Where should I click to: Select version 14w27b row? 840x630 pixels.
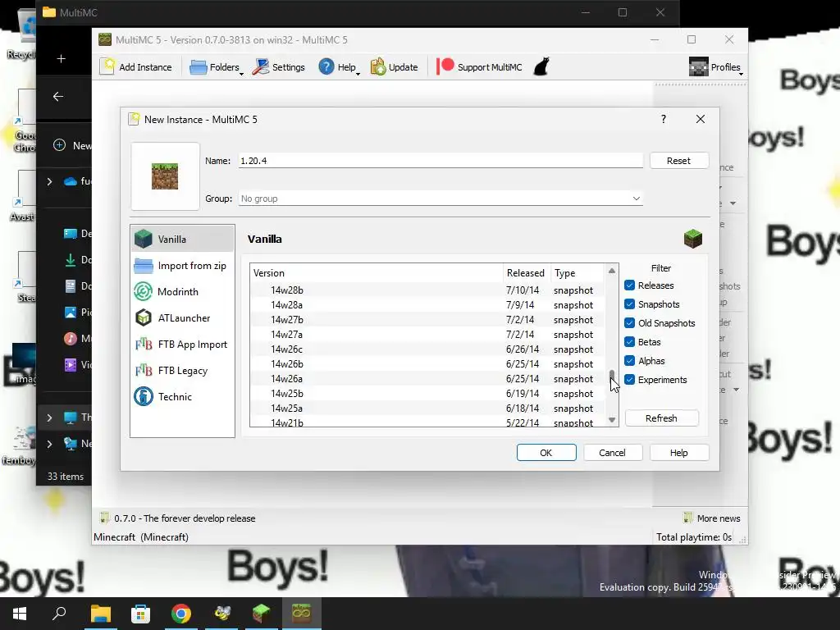(427, 320)
